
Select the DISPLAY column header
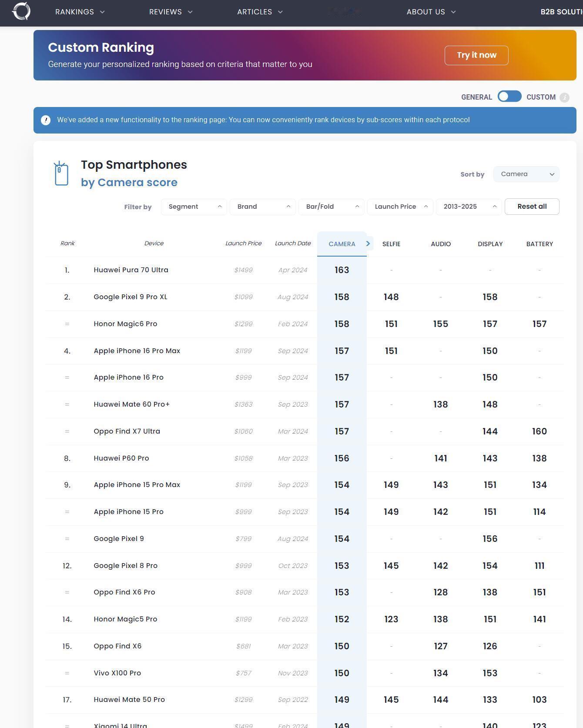pyautogui.click(x=490, y=244)
